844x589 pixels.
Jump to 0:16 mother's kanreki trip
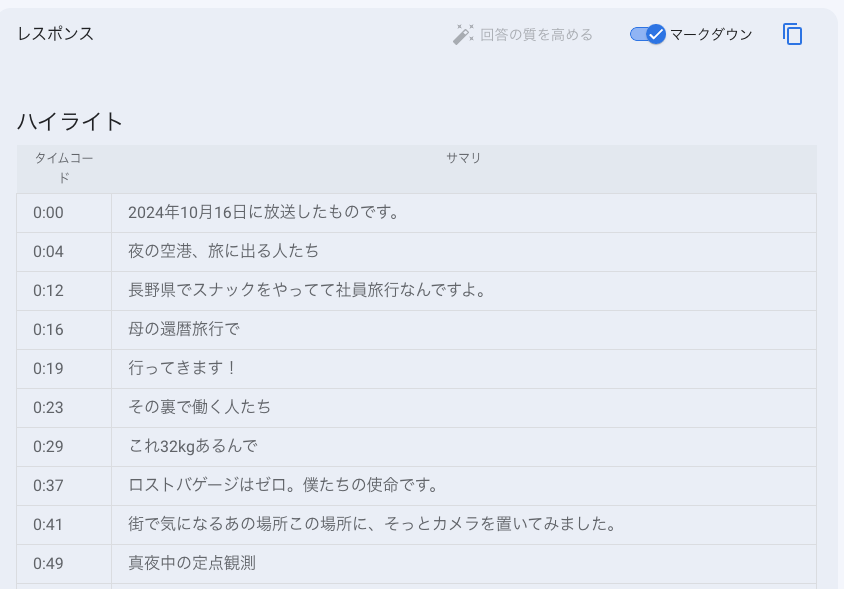48,329
